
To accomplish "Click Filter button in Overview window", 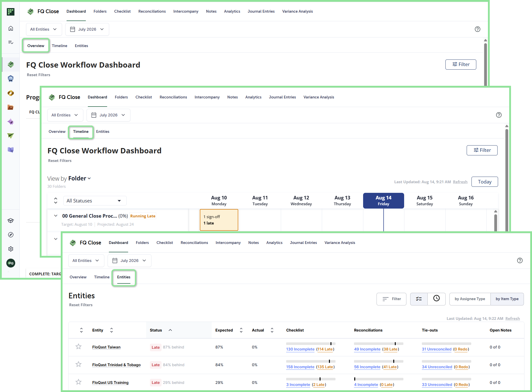I will click(x=461, y=65).
